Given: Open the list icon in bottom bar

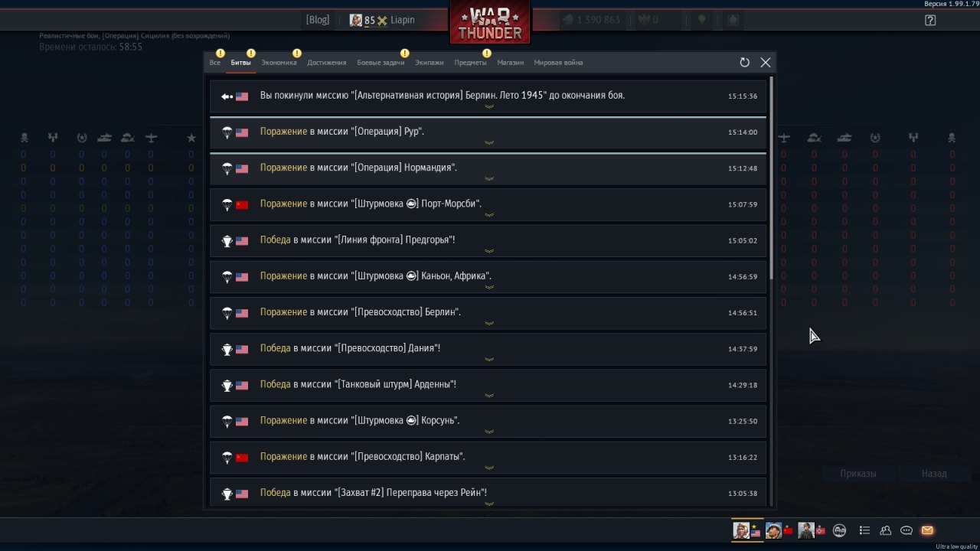Looking at the screenshot, I should [x=864, y=530].
